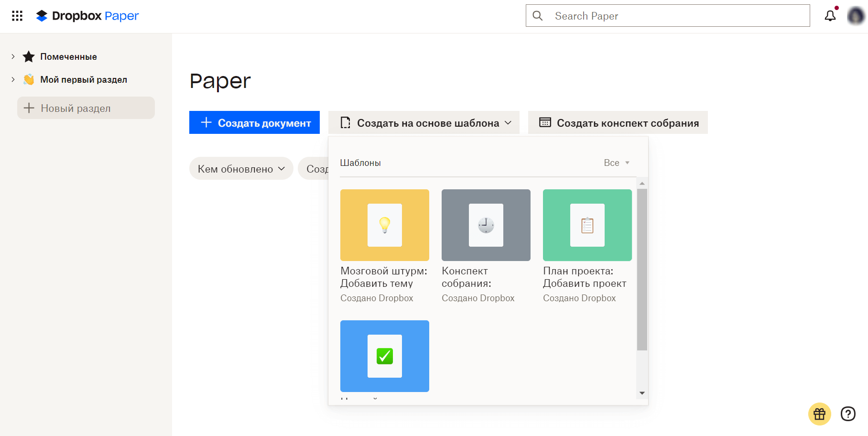Open the Кем обновлено filter
The image size is (868, 436).
pyautogui.click(x=241, y=168)
